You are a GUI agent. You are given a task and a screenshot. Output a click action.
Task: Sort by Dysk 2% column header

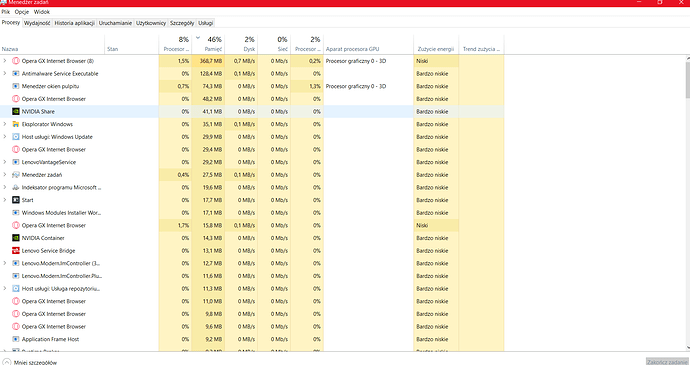[241, 44]
